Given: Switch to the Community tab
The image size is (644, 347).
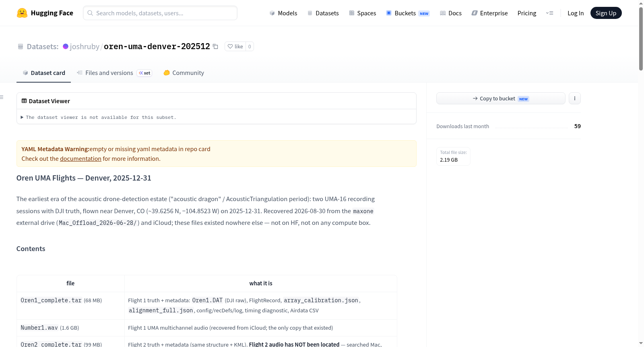Looking at the screenshot, I should pyautogui.click(x=184, y=73).
